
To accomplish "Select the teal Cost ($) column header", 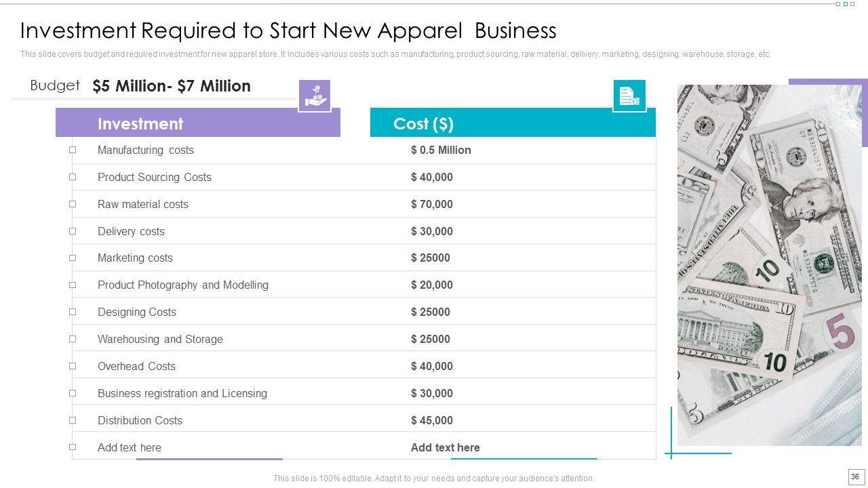I will [x=513, y=123].
